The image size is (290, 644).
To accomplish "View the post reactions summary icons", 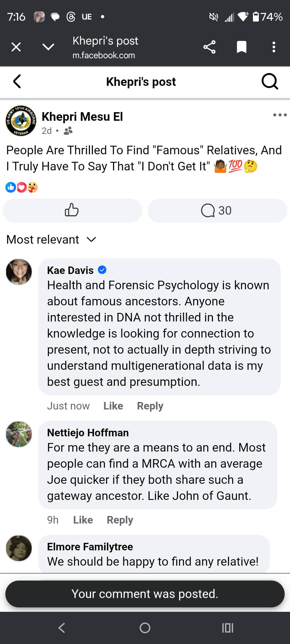I will click(21, 187).
